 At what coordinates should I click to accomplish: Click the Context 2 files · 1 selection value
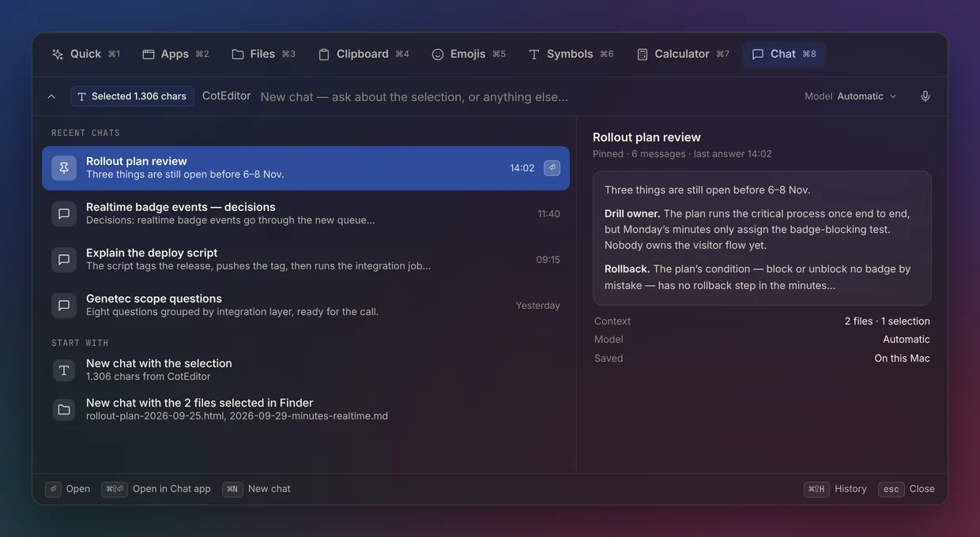(x=887, y=321)
